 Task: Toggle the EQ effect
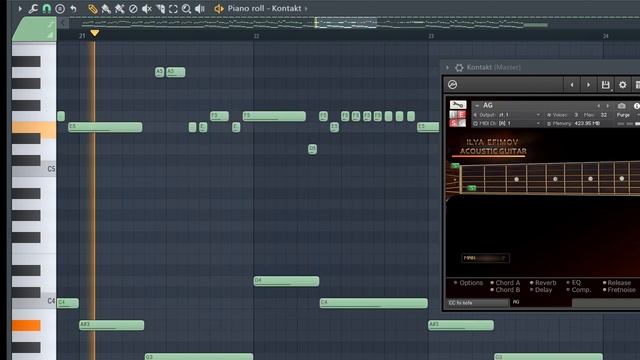(x=573, y=282)
